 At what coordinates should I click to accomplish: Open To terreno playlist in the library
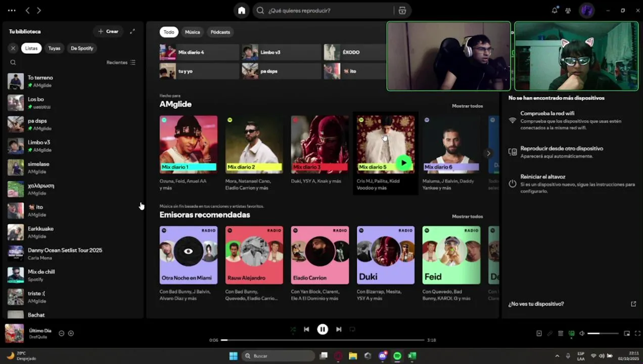[73, 81]
